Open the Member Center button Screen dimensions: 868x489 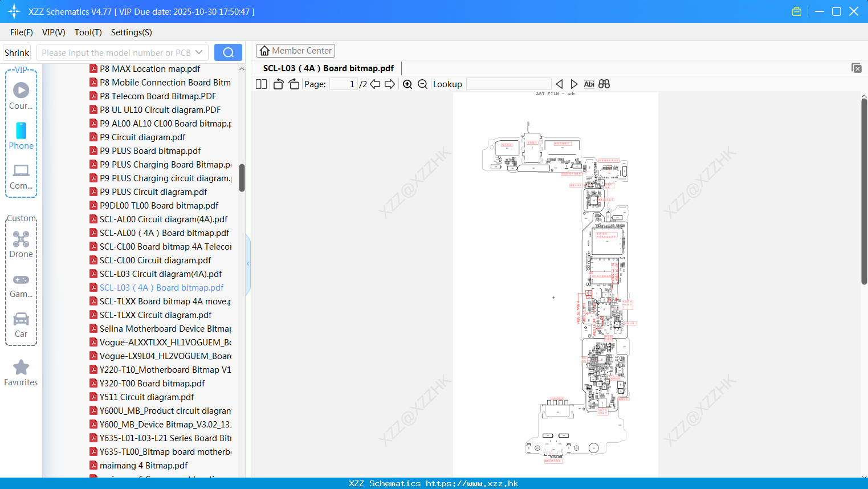click(295, 51)
